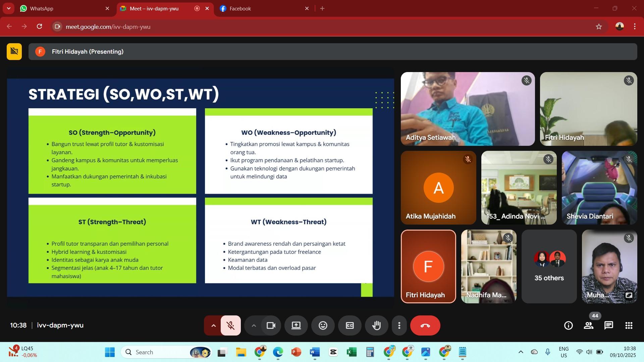The width and height of the screenshot is (644, 362).
Task: Click the red leave call button
Action: coord(425,325)
